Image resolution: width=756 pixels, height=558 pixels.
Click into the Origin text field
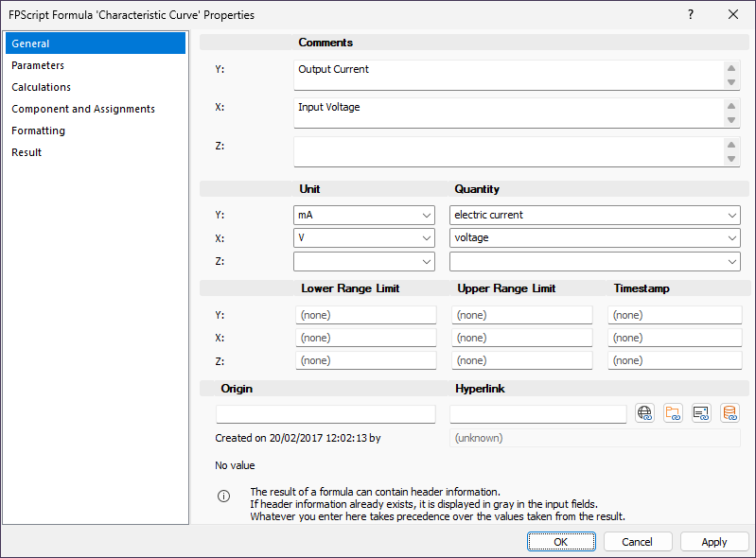point(325,414)
